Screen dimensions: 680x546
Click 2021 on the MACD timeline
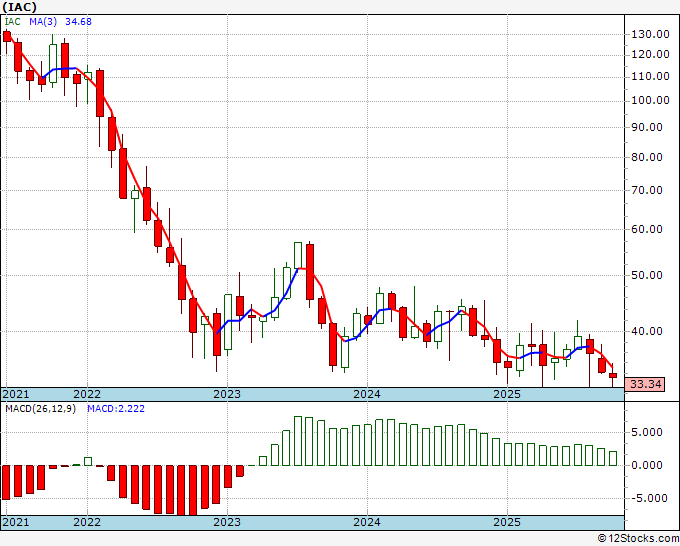pos(16,522)
